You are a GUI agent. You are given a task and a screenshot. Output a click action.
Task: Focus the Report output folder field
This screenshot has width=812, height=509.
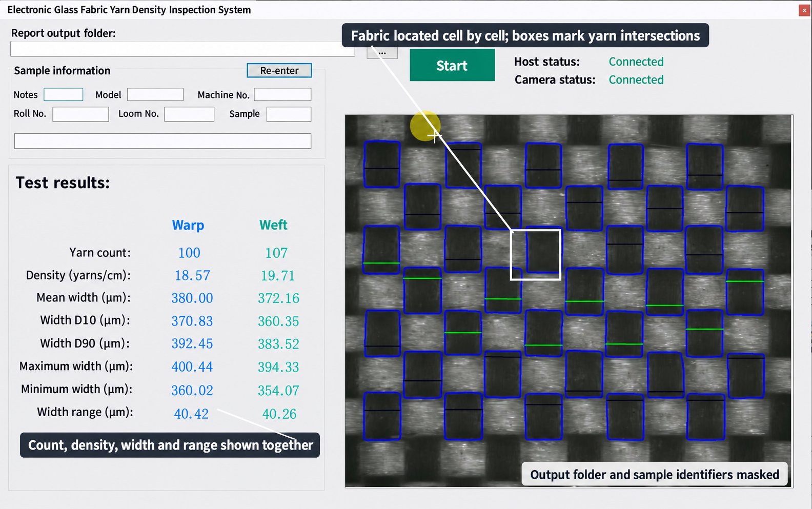(182, 49)
